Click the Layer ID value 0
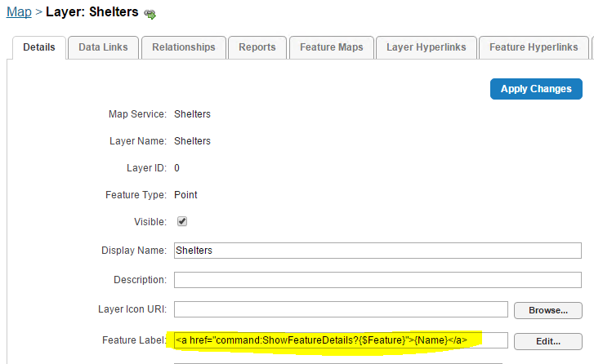The width and height of the screenshot is (594, 364). 177,168
